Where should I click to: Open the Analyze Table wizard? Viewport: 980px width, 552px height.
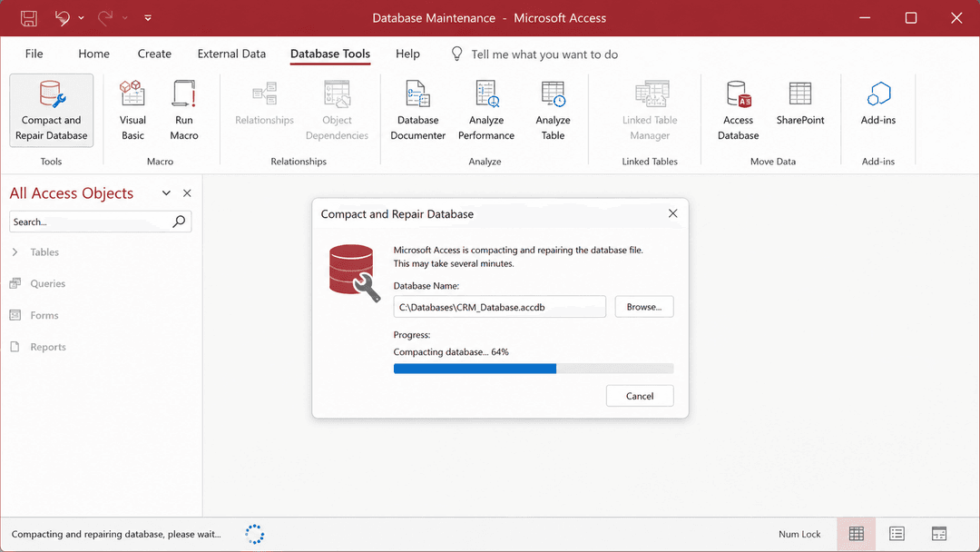pos(554,111)
